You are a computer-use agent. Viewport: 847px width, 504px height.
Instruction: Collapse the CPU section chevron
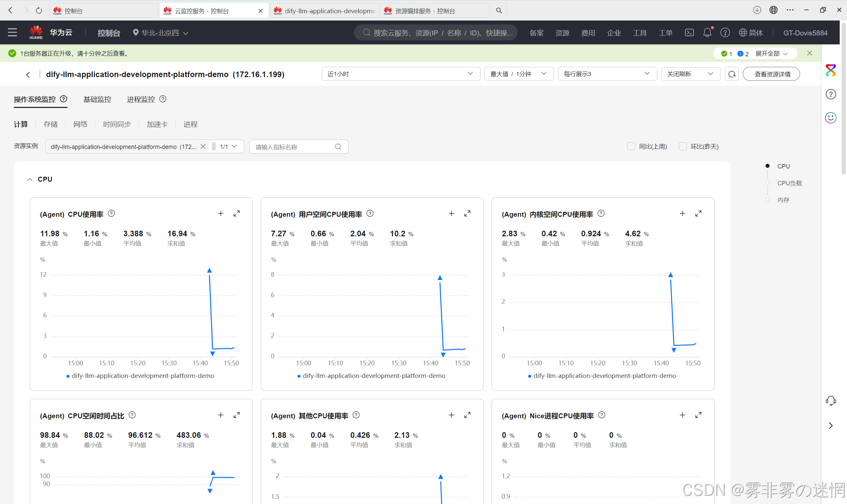coord(30,179)
